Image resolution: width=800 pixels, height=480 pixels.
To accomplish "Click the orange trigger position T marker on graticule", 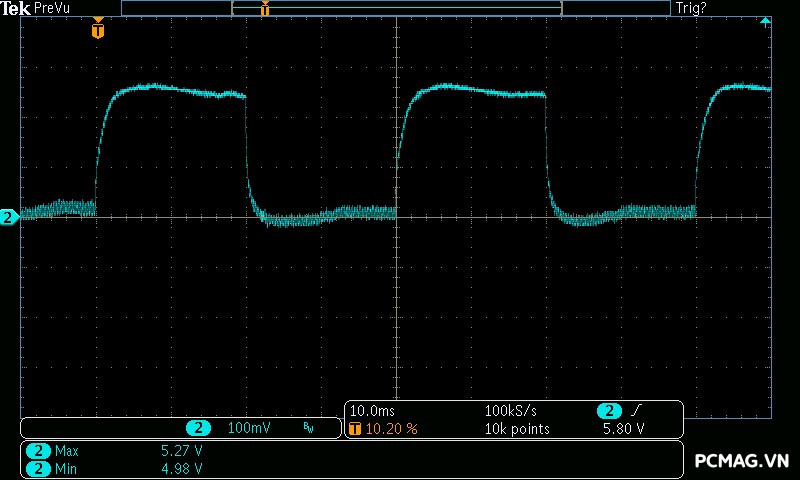I will (97, 30).
